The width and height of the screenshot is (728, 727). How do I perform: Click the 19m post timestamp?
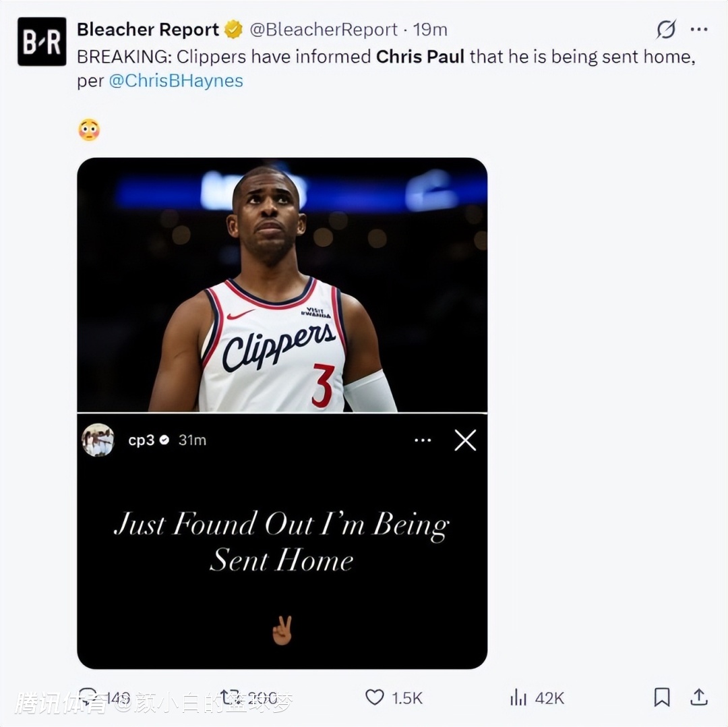[431, 30]
